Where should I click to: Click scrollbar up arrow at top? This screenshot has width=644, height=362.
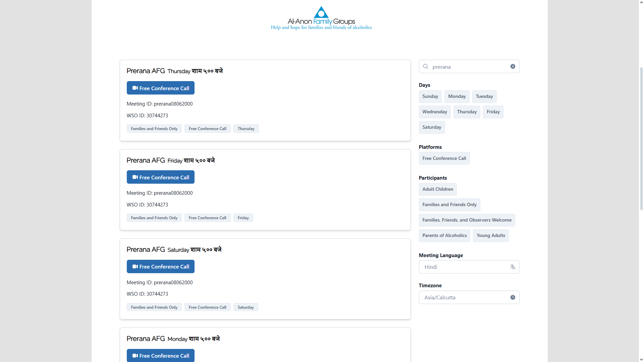coord(641,2)
